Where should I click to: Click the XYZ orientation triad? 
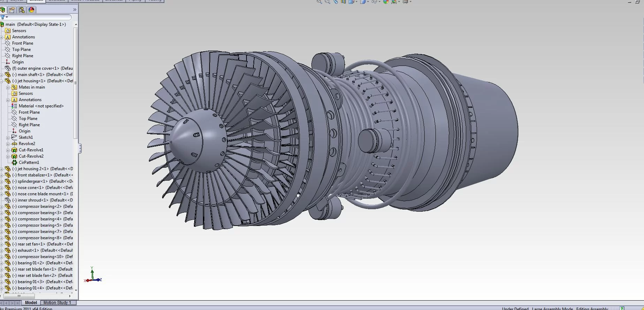(x=93, y=275)
